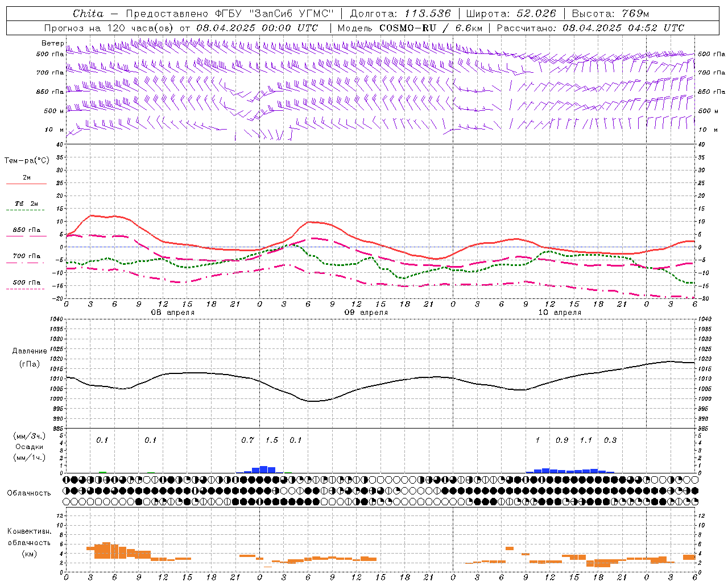Click the precipitation value "1.1"
Image resolution: width=728 pixels, height=582 pixels.
(x=586, y=440)
